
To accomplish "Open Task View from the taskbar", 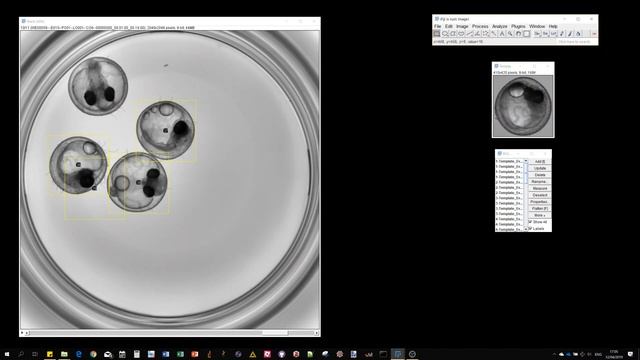I will [x=35, y=354].
